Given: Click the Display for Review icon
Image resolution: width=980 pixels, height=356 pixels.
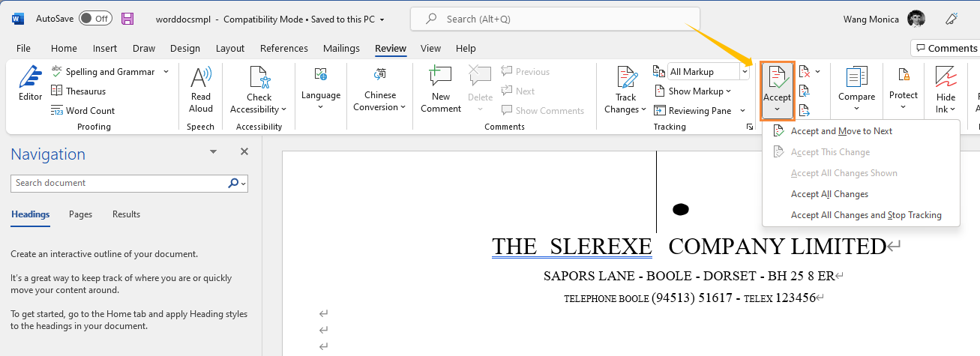Looking at the screenshot, I should coord(659,72).
